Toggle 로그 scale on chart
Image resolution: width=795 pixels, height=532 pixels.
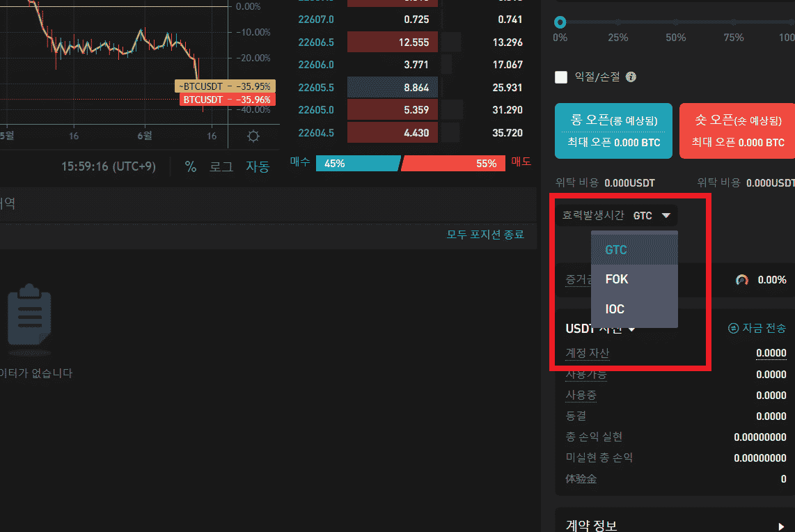click(221, 167)
